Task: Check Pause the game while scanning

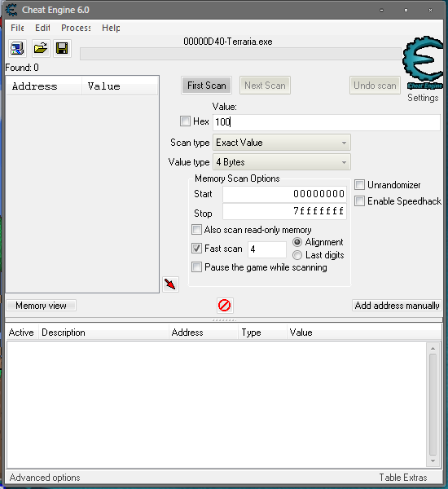Action: (x=196, y=267)
